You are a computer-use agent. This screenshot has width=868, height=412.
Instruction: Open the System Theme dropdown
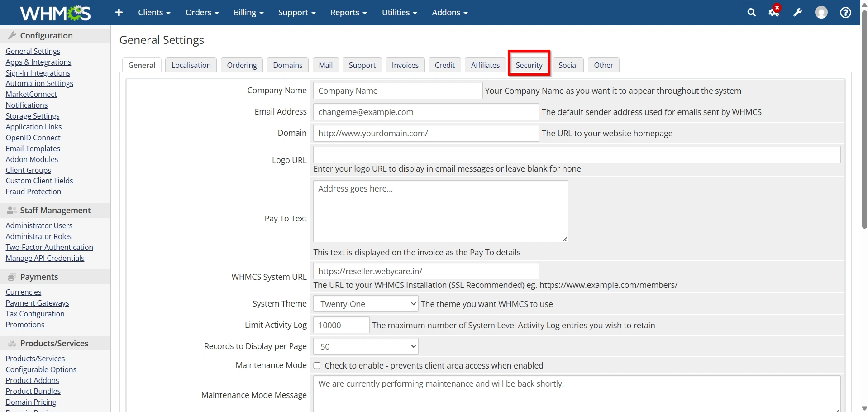click(x=366, y=304)
